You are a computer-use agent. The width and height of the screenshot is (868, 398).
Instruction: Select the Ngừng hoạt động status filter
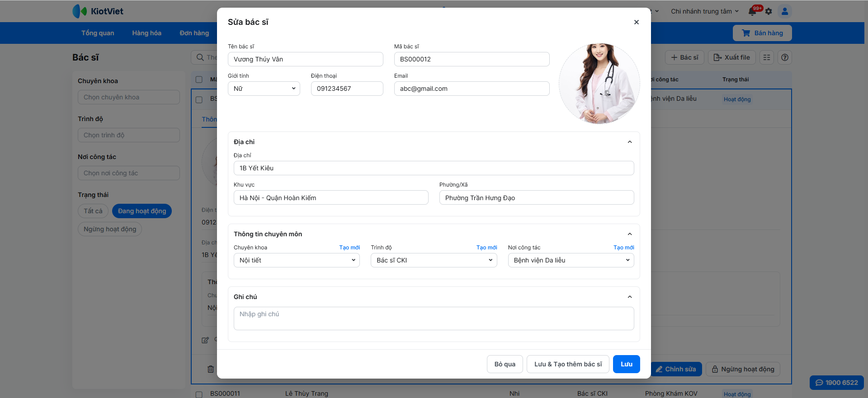tap(110, 229)
